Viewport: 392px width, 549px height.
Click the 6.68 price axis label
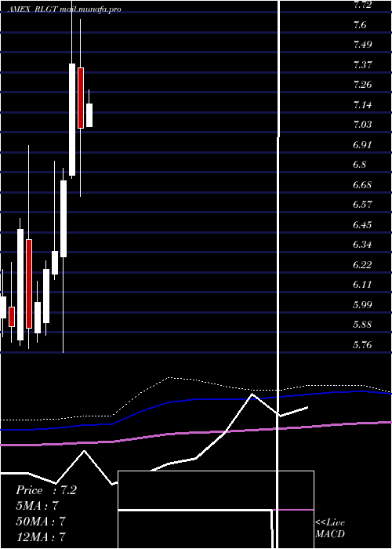coord(362,184)
